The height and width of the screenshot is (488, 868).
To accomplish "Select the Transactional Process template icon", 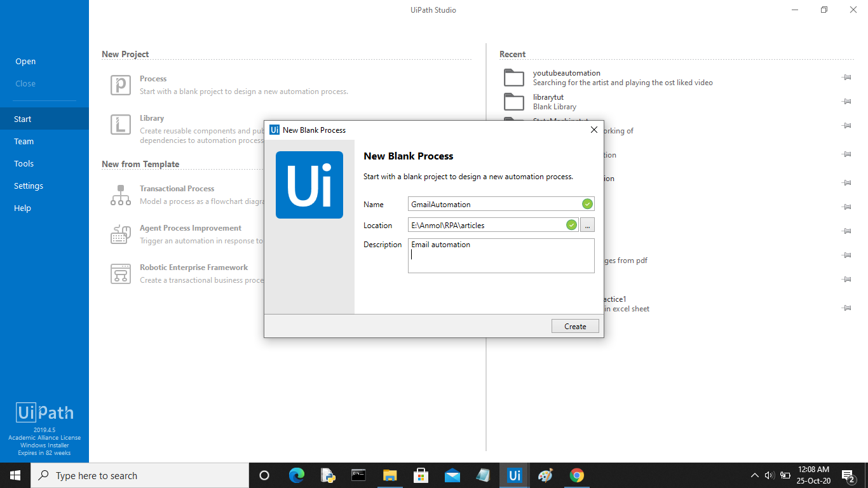I will [x=121, y=195].
